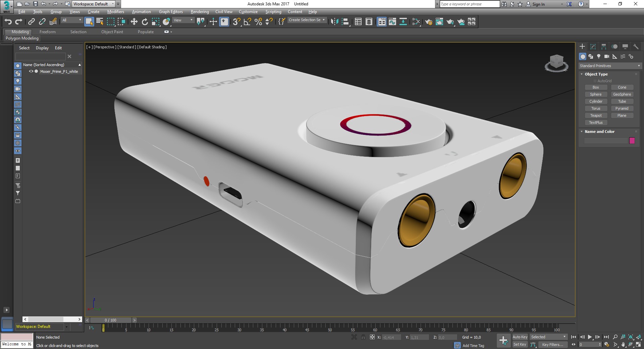The height and width of the screenshot is (349, 644).
Task: Open the reference coordinate 'View' dropdown
Action: pyautogui.click(x=183, y=20)
